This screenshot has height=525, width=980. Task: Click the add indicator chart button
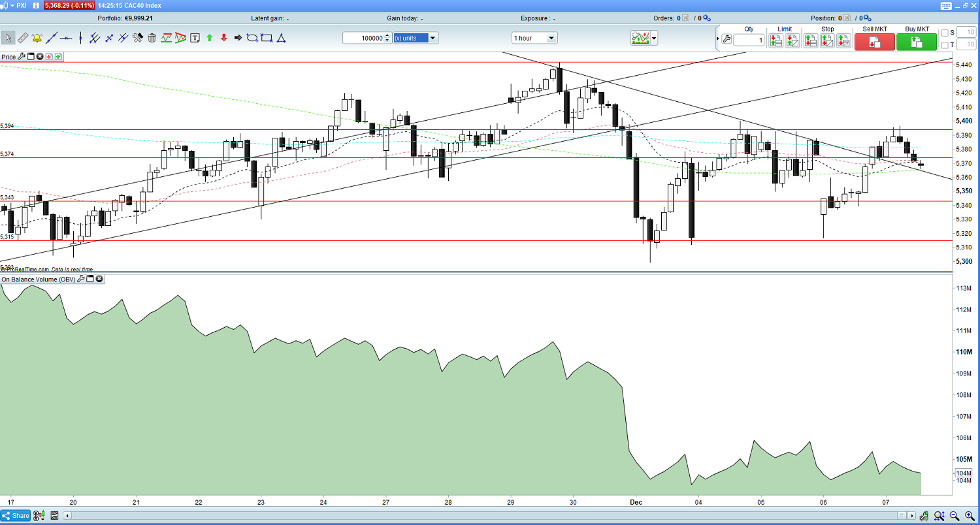(x=640, y=39)
